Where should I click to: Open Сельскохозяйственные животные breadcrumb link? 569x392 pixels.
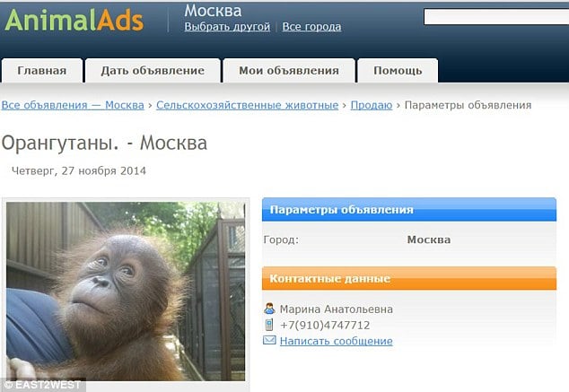tap(247, 105)
